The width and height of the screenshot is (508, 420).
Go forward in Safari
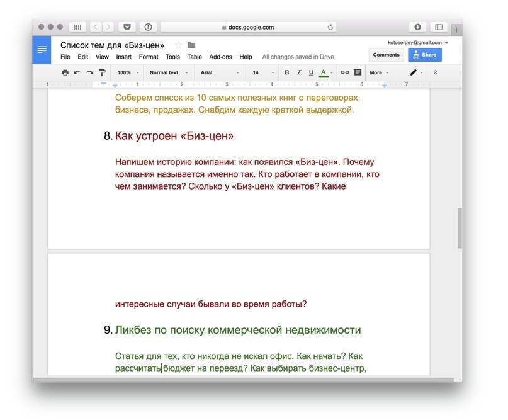tap(108, 27)
